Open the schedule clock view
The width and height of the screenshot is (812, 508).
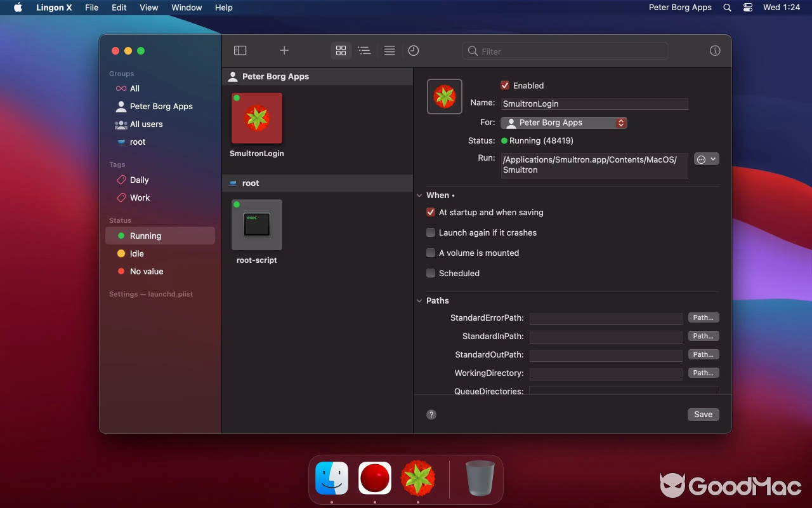tap(414, 50)
